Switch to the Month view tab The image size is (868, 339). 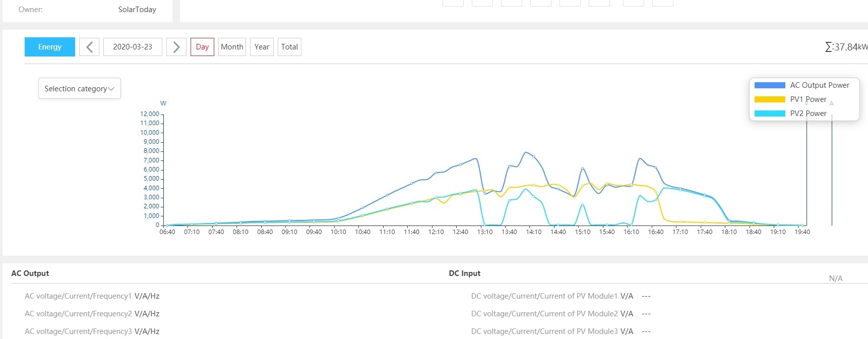[x=232, y=47]
